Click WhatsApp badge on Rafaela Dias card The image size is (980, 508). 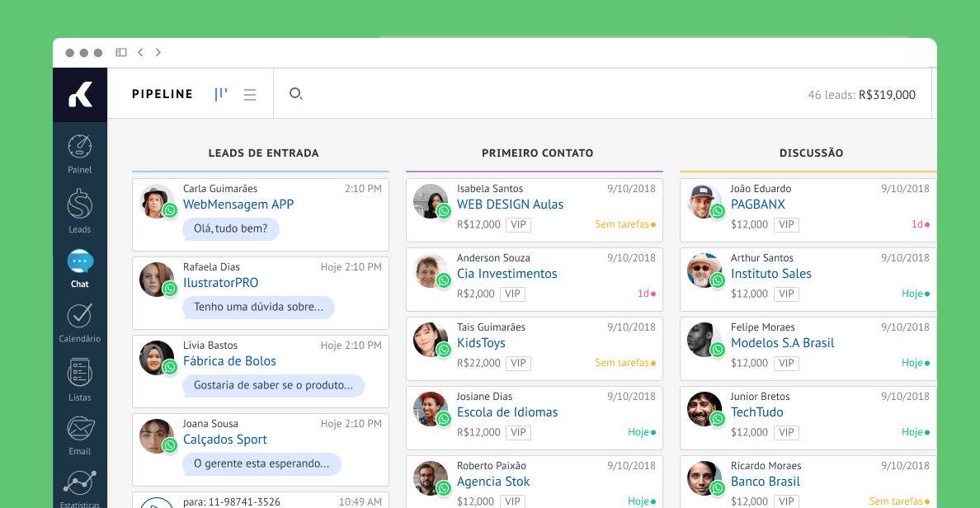[170, 289]
